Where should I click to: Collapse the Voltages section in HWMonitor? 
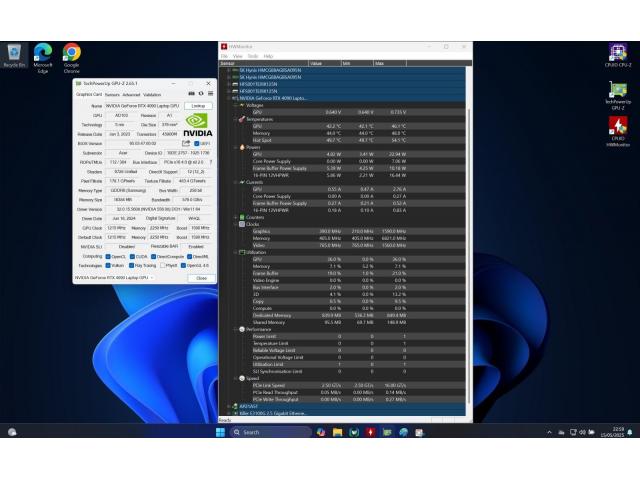[235, 105]
